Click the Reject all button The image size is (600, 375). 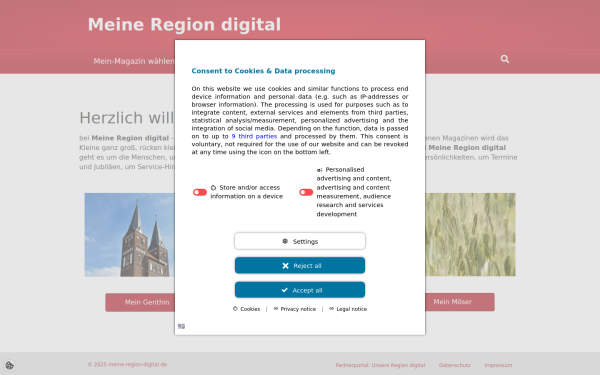pos(300,266)
